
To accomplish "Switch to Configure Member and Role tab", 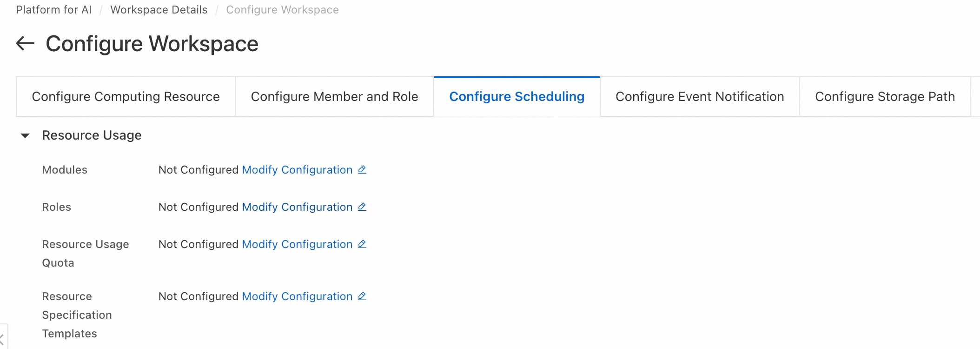I will (x=334, y=97).
